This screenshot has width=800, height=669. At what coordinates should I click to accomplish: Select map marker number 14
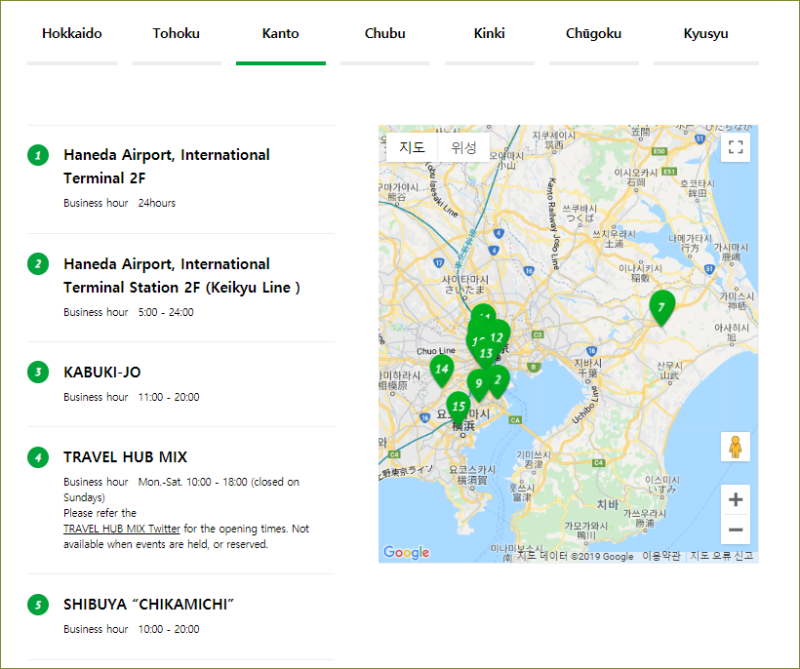(x=442, y=369)
